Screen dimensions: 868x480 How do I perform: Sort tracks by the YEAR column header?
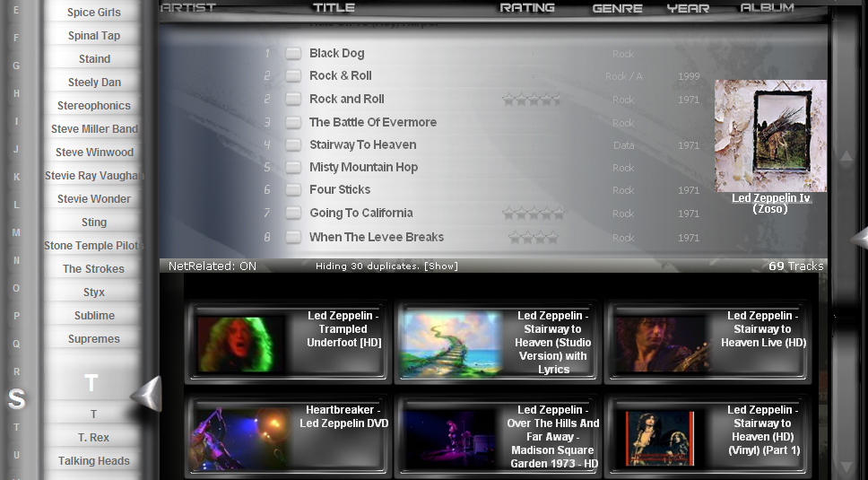[x=688, y=8]
